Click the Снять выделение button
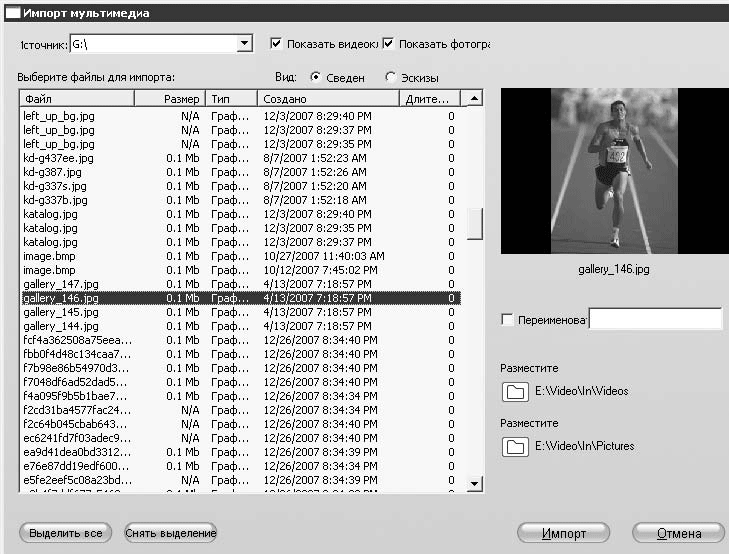729x554 pixels. click(170, 533)
